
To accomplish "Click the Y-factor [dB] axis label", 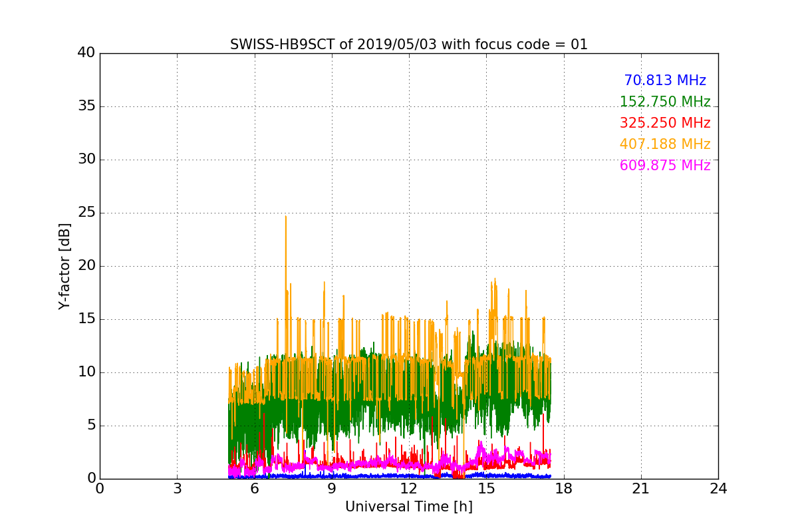I will pos(65,266).
